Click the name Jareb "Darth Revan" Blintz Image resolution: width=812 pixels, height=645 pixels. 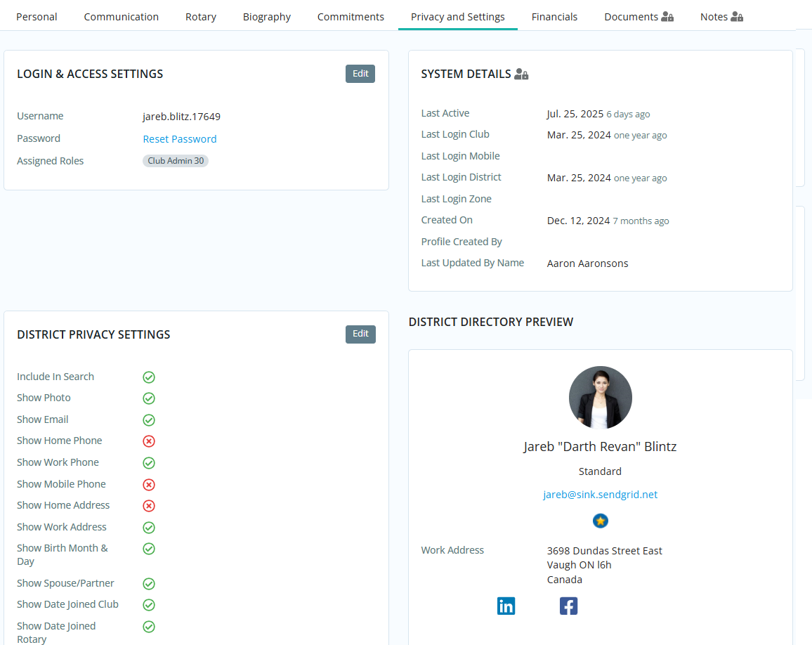click(600, 447)
